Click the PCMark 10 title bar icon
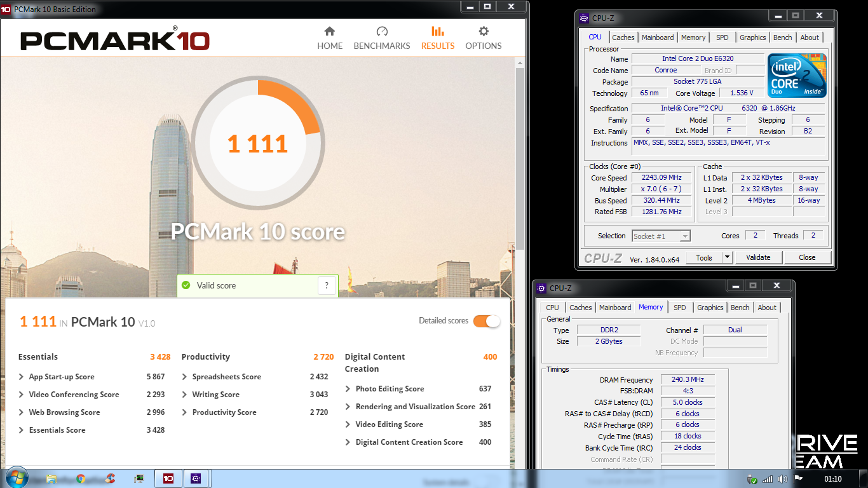Screen dimensions: 868x488 pos(6,8)
